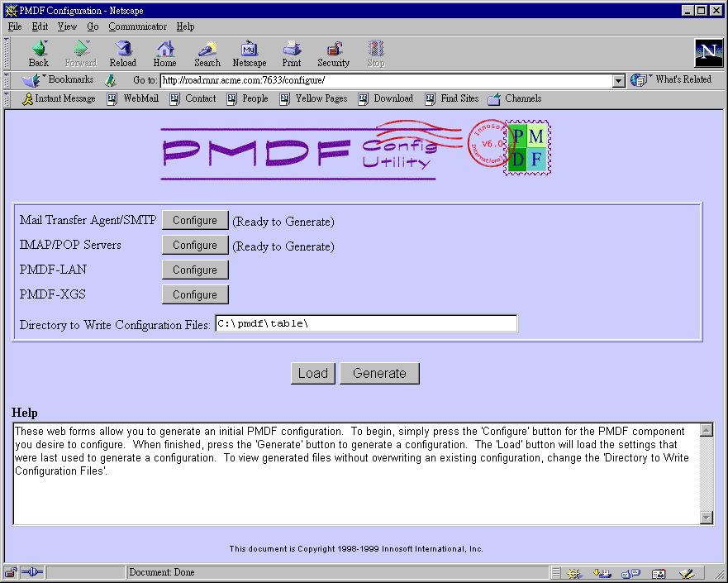Click the Directory to Write Configuration Files field
The width and height of the screenshot is (728, 583).
366,323
